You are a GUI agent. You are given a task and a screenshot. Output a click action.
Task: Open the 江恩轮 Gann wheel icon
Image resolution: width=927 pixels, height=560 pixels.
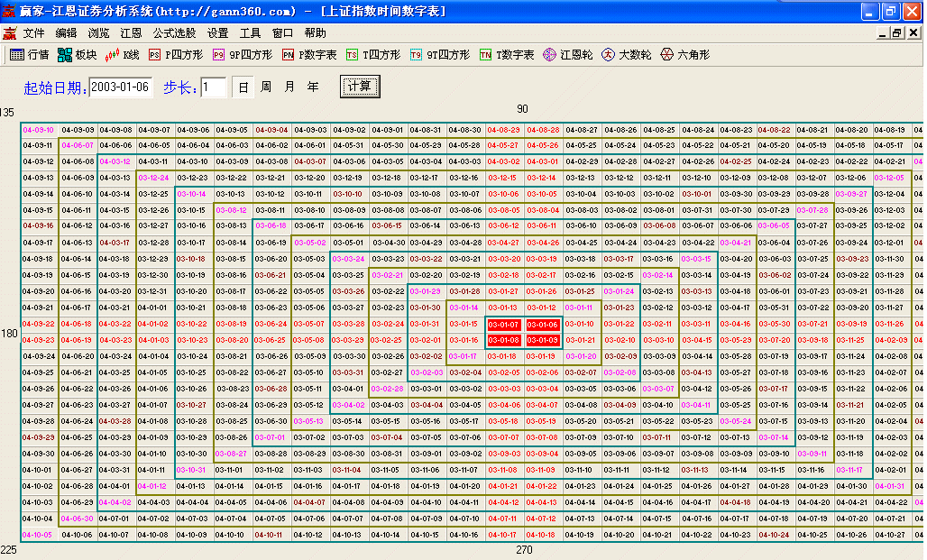pyautogui.click(x=568, y=55)
